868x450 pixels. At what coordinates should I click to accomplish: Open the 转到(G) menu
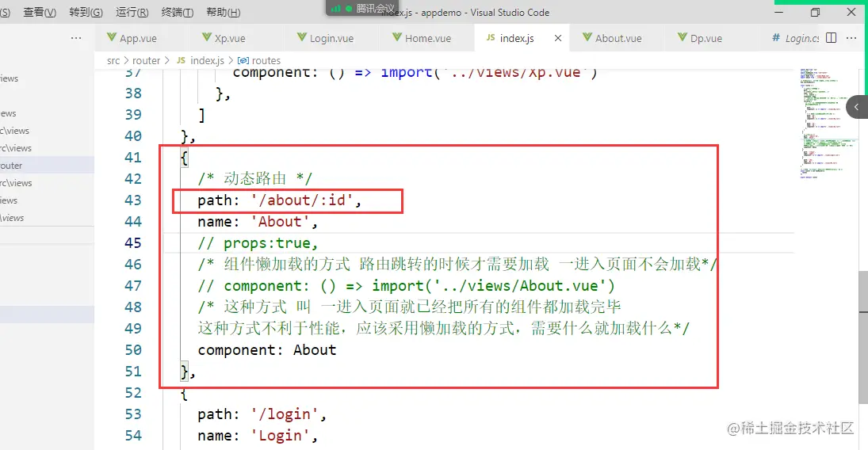pos(86,12)
